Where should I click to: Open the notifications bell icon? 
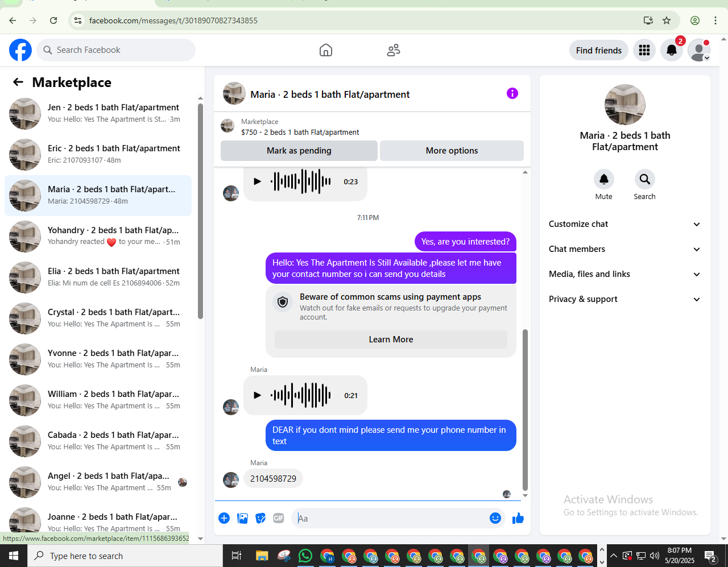point(672,50)
